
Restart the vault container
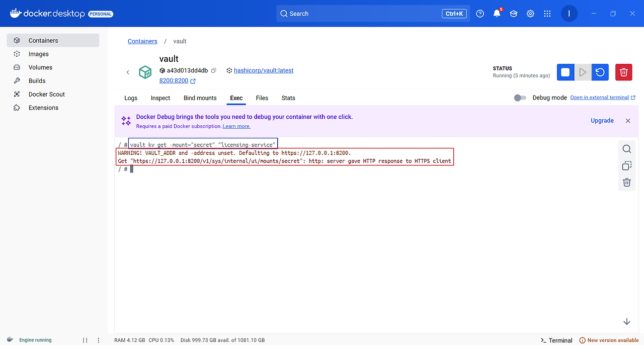pos(600,72)
